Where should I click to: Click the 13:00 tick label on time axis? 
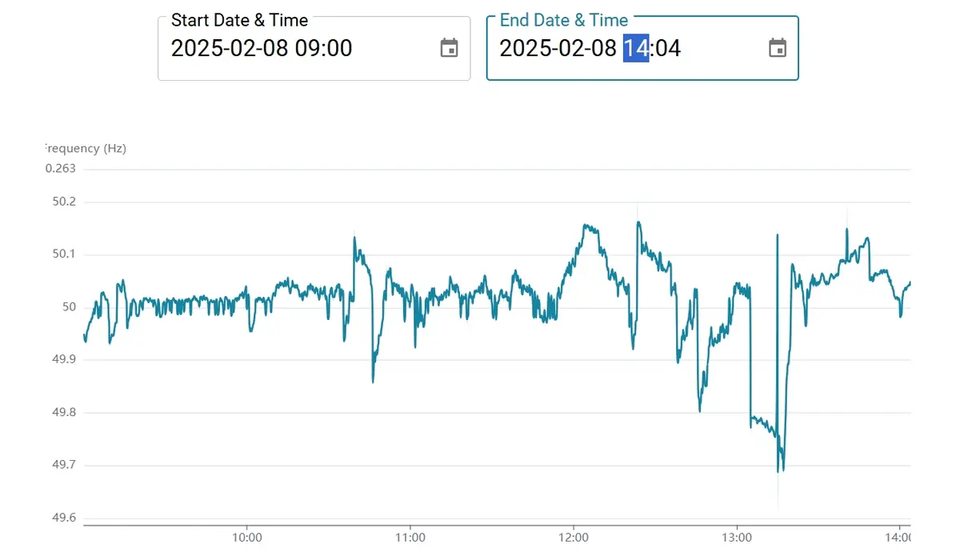(737, 538)
